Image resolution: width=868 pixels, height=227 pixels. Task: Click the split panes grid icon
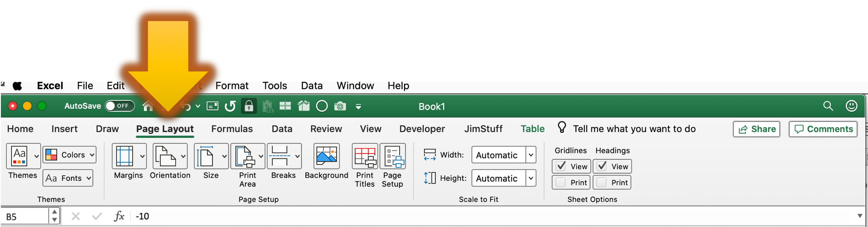285,106
